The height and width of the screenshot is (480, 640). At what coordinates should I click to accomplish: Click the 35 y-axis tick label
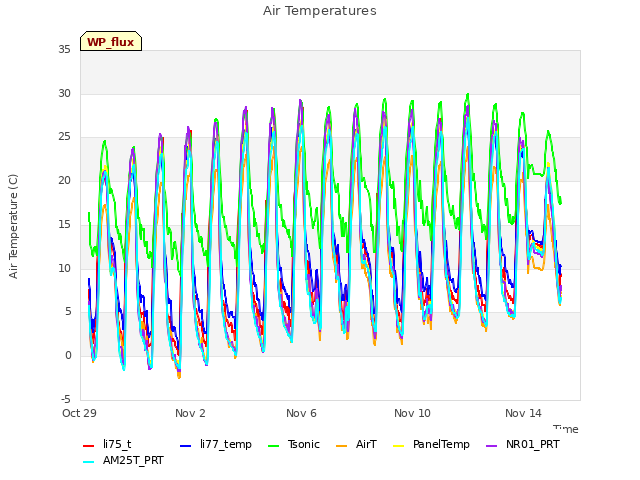click(64, 49)
